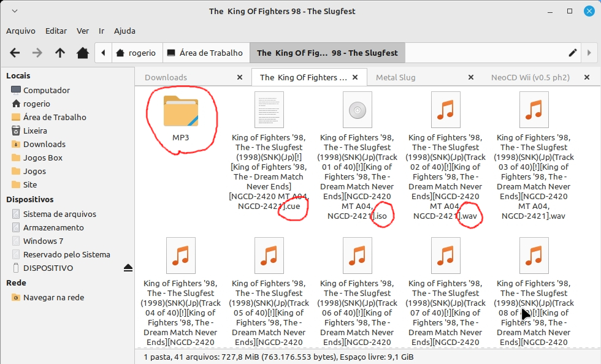The height and width of the screenshot is (364, 601).
Task: Click the back navigation arrow
Action: coord(15,53)
